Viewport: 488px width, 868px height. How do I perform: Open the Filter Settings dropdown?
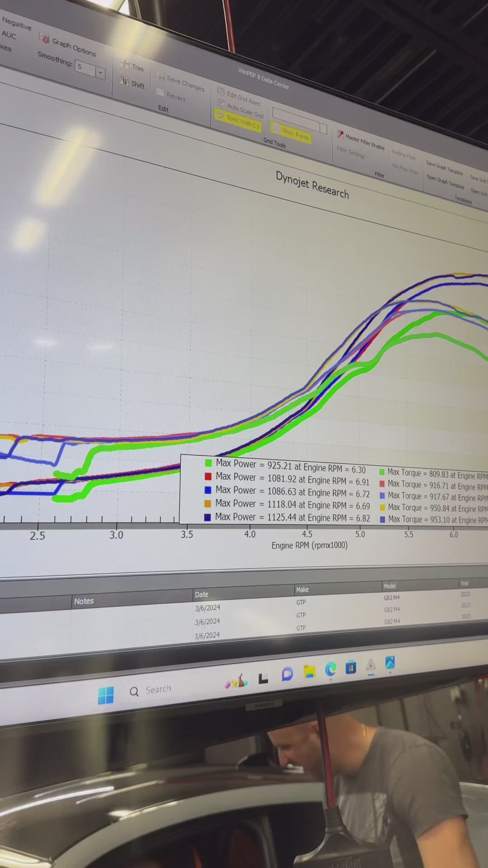click(352, 153)
